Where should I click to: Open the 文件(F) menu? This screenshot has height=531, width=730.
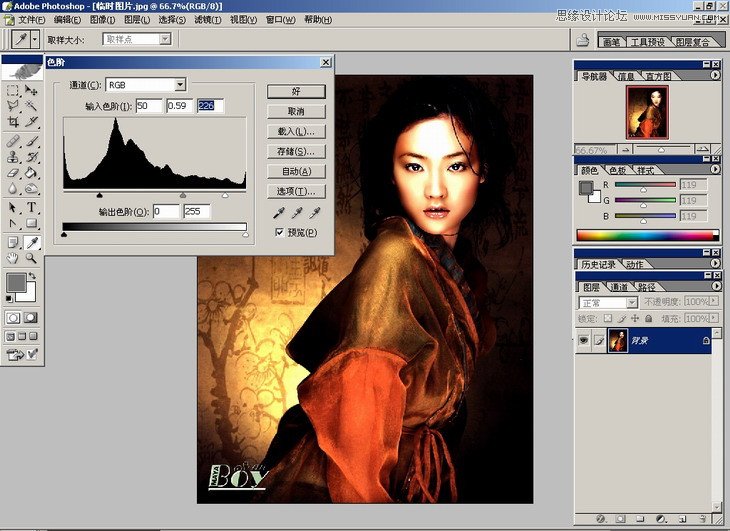click(31, 20)
